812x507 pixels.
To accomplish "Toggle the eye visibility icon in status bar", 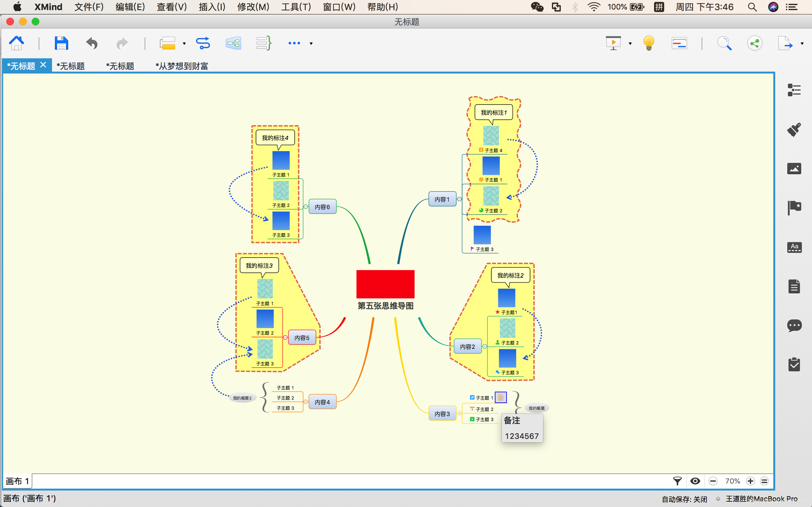I will pyautogui.click(x=695, y=481).
